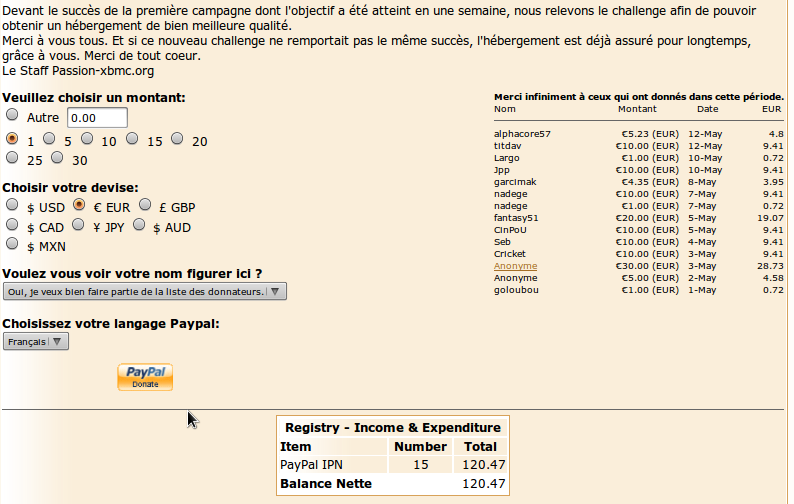Select the 25 amount radio button
Viewport: 794px width, 504px height.
(13, 157)
